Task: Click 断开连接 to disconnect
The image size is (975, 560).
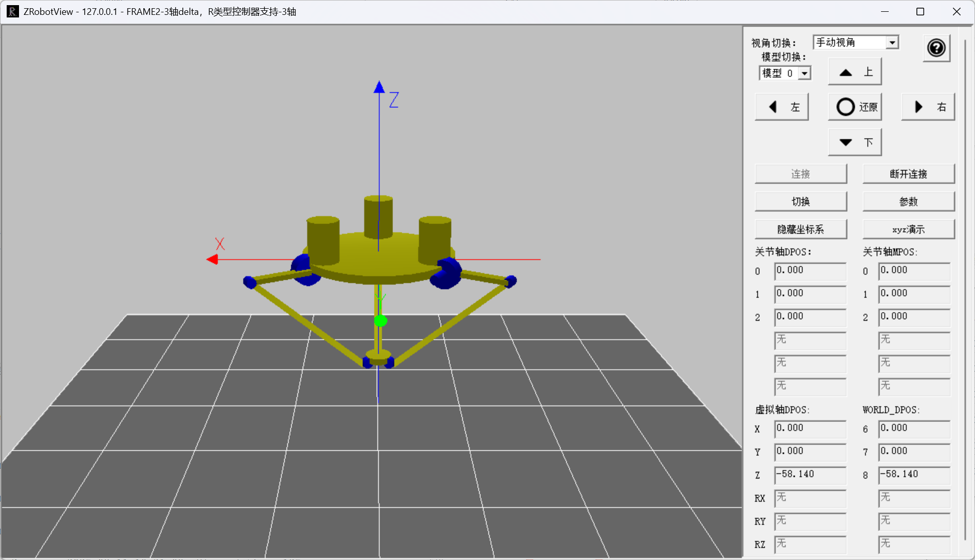Action: (x=908, y=173)
